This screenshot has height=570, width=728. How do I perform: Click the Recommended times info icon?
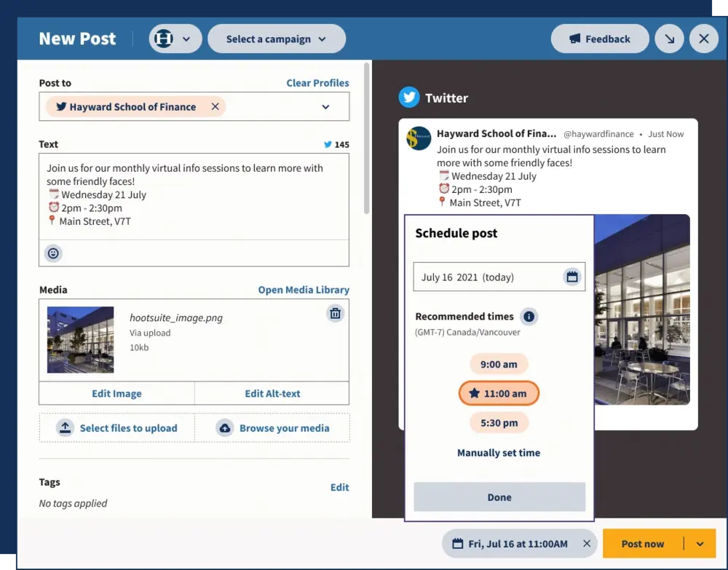(x=529, y=316)
